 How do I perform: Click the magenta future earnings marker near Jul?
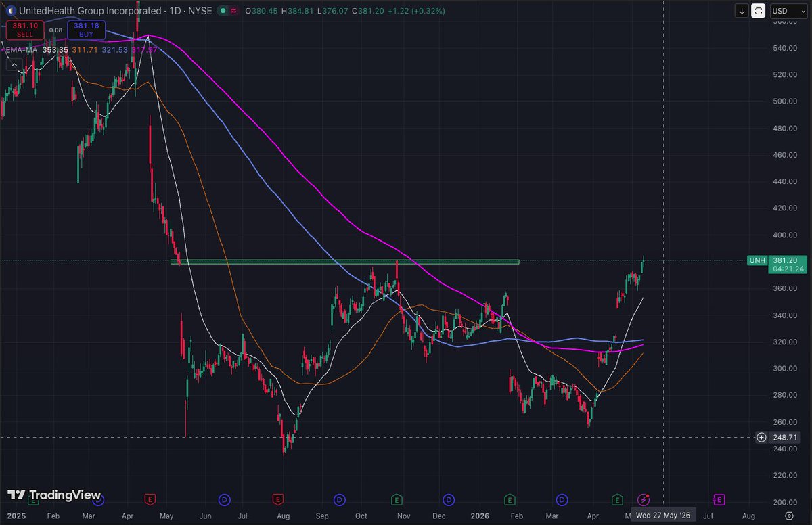pos(719,500)
